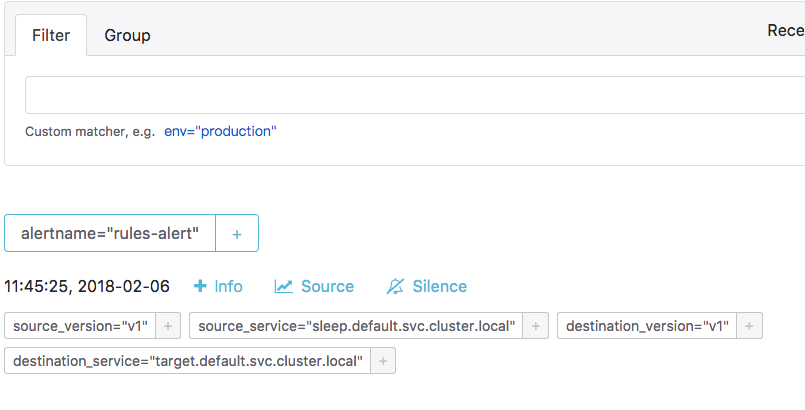Screen dimensions: 805x410
Task: Silence this alert
Action: click(427, 286)
